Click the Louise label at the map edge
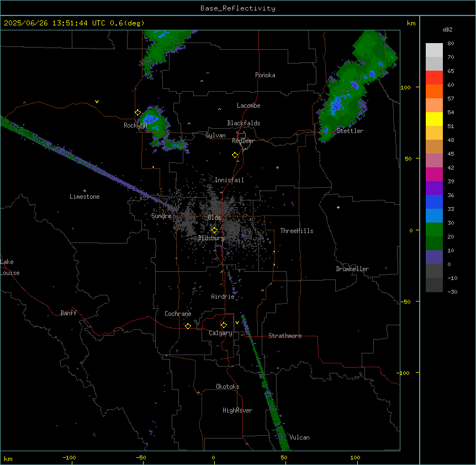Image resolution: width=476 pixels, height=465 pixels. [x=10, y=273]
